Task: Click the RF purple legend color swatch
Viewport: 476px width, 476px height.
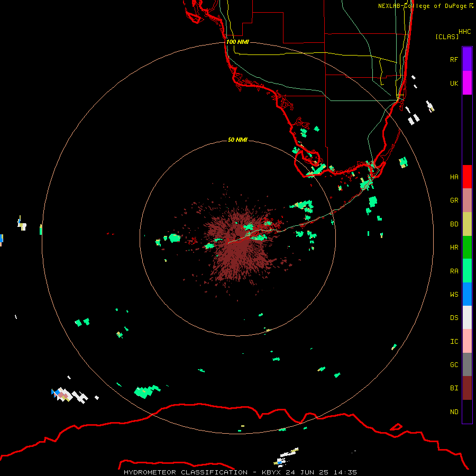Action: click(467, 59)
